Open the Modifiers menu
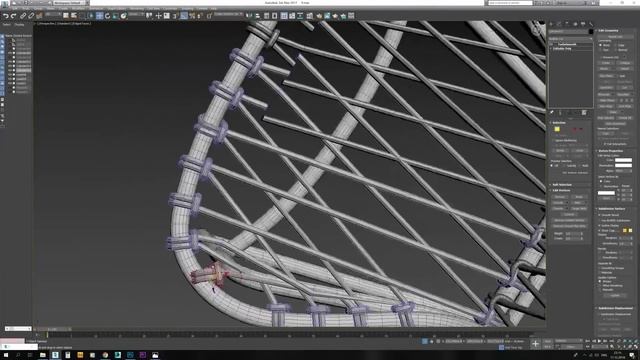Screen dimensions: 640x360 tap(79, 8)
